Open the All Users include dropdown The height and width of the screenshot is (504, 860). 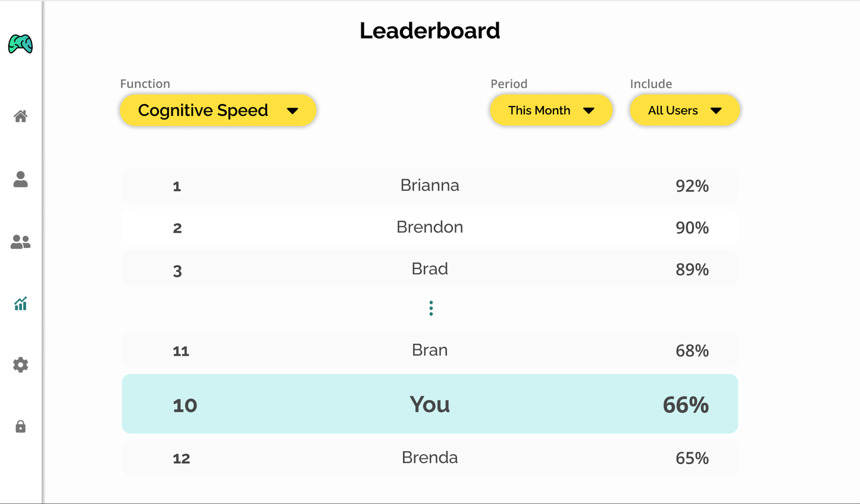tap(684, 111)
